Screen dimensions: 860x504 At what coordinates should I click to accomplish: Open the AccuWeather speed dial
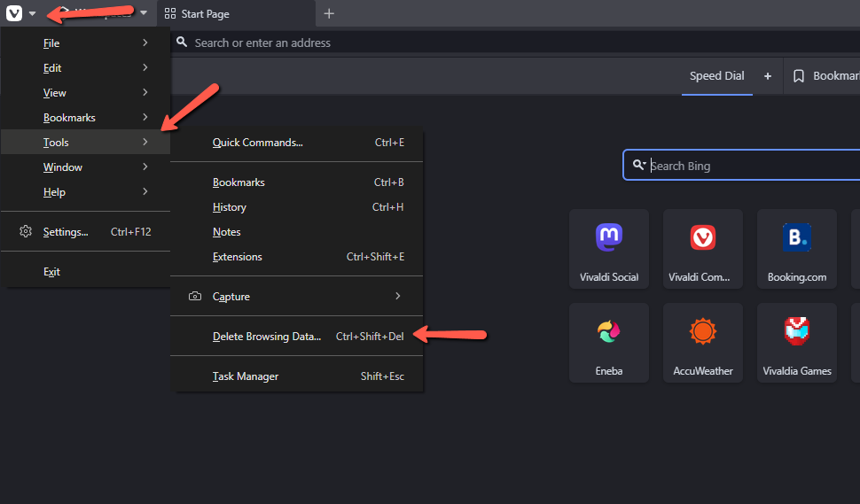[702, 343]
